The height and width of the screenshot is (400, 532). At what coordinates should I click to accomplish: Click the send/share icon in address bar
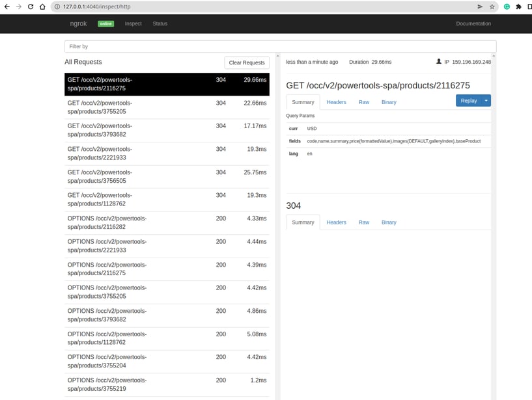pyautogui.click(x=480, y=6)
